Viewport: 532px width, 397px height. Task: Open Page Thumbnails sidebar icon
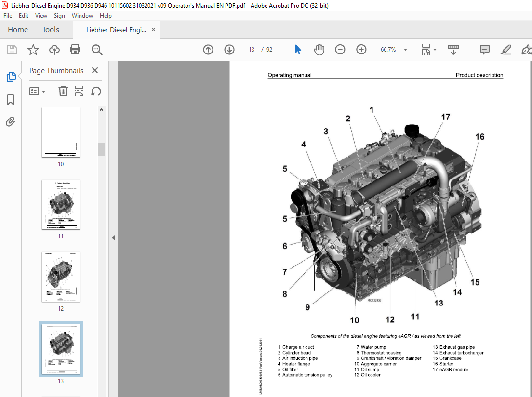[11, 77]
